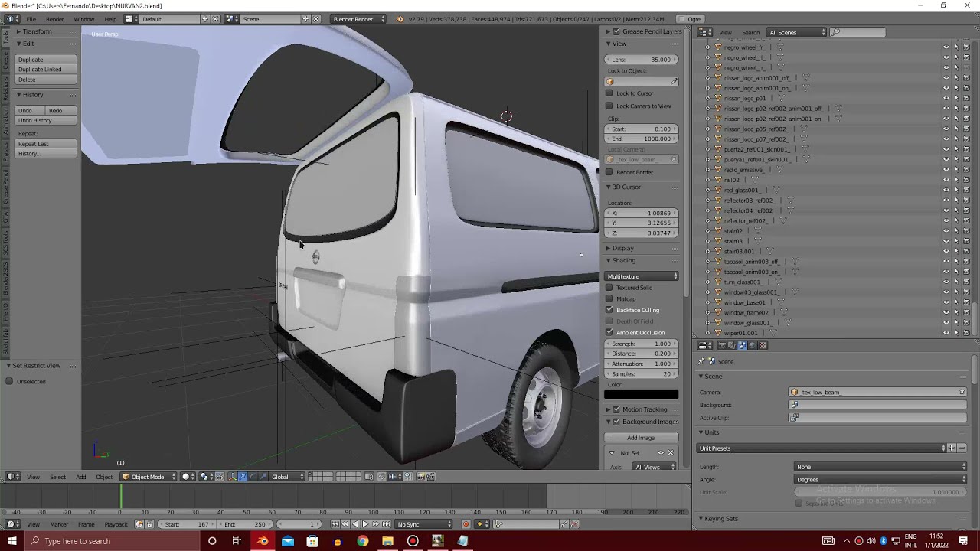Image resolution: width=980 pixels, height=551 pixels.
Task: Open the Window menu in top bar
Action: click(83, 19)
